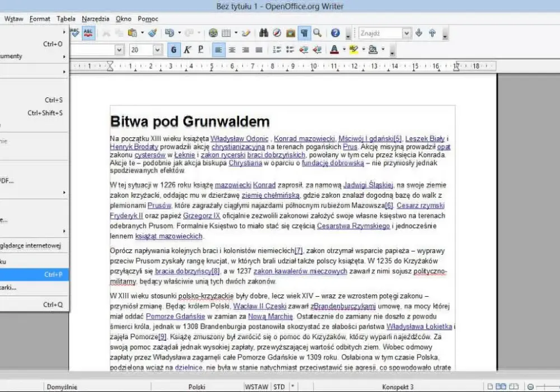The width and height of the screenshot is (560, 392).
Task: Click the Paste clipboard icon
Action: click(133, 33)
